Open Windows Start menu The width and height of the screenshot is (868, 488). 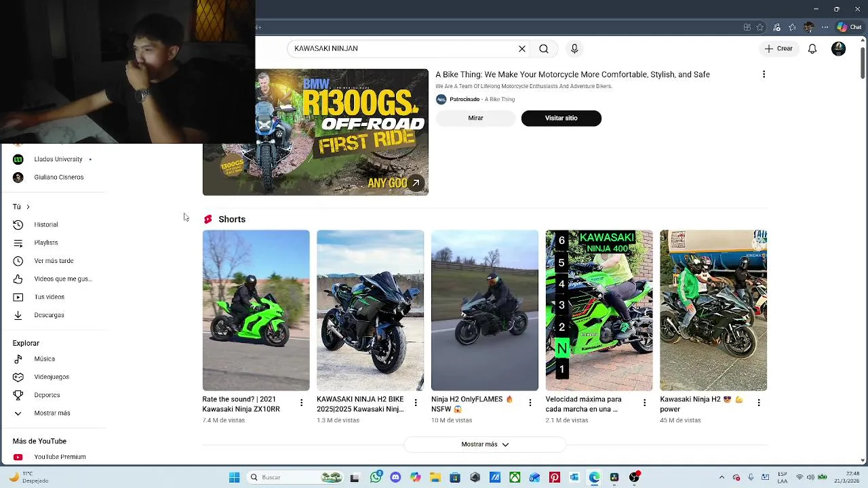[x=234, y=478]
